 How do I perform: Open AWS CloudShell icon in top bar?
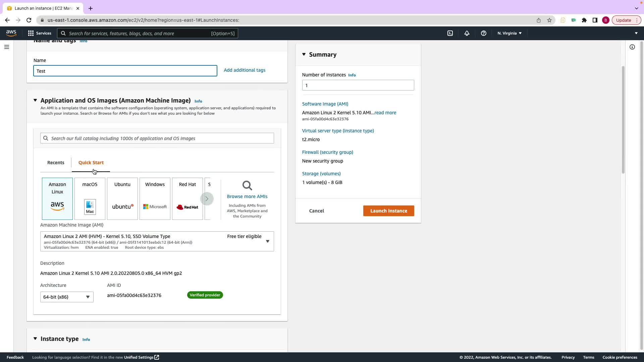(x=450, y=33)
